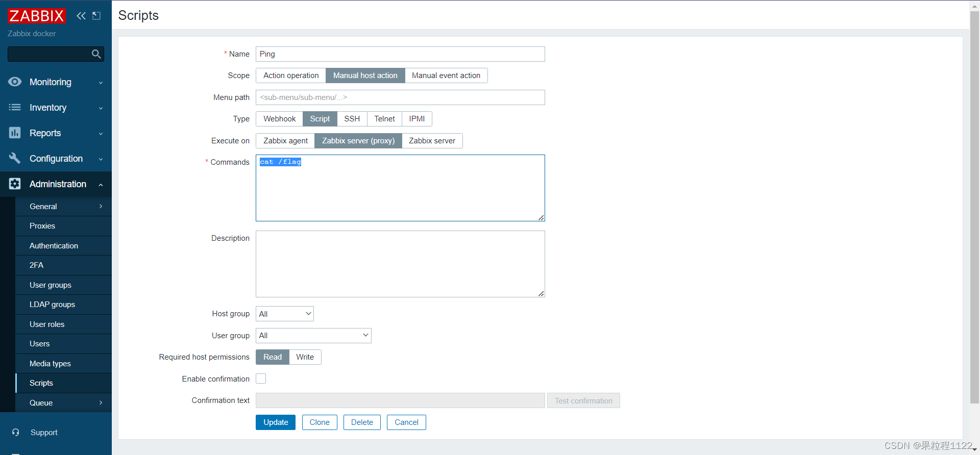Screen dimensions: 980x455
Task: Select Manual host action scope
Action: tap(365, 75)
